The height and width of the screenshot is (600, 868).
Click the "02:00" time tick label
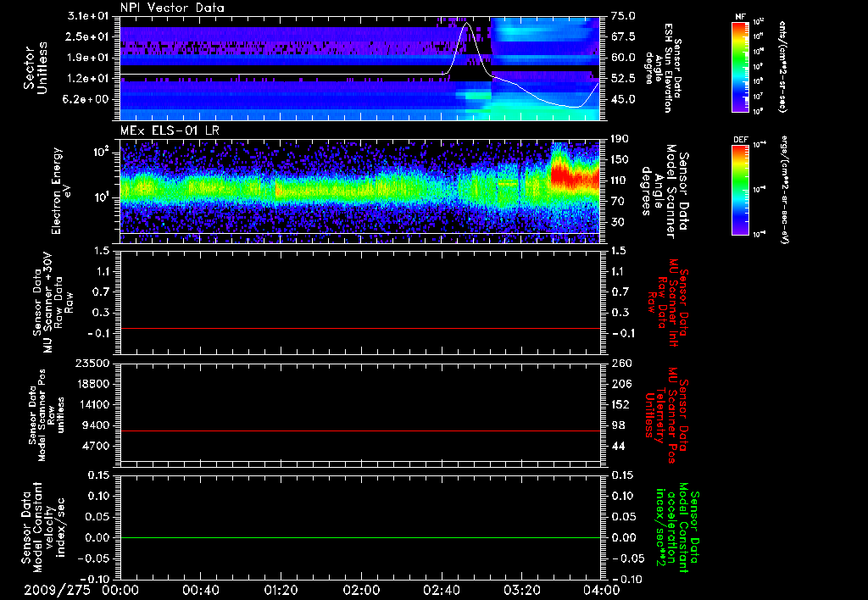361,590
